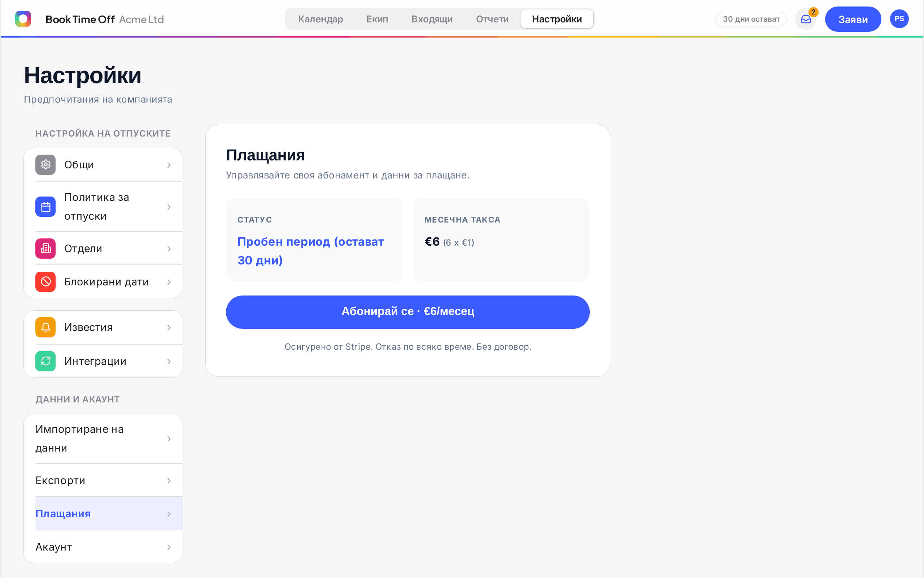Click the Абонирай се · €6/месец button
Screen dimensions: 924x578
pos(407,312)
